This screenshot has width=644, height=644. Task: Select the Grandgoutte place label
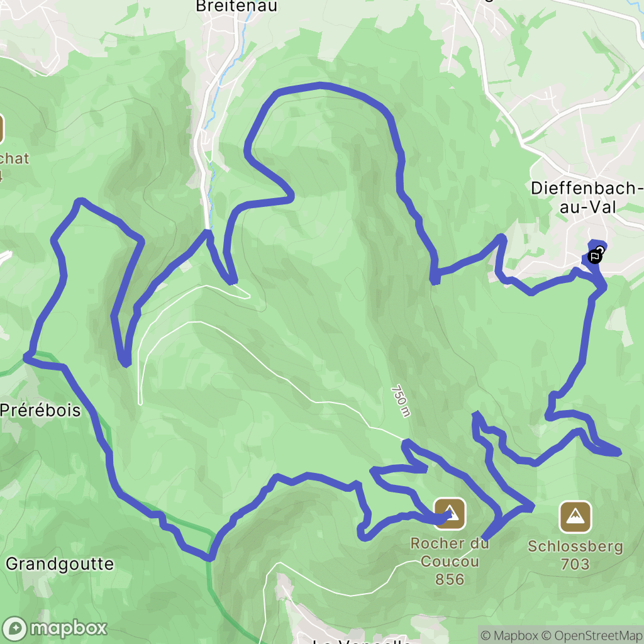(60, 564)
